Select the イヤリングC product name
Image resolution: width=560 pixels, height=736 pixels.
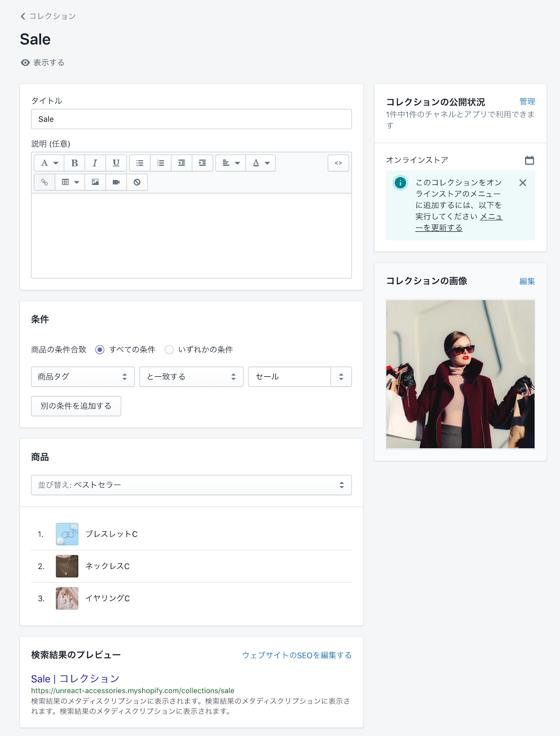point(108,598)
